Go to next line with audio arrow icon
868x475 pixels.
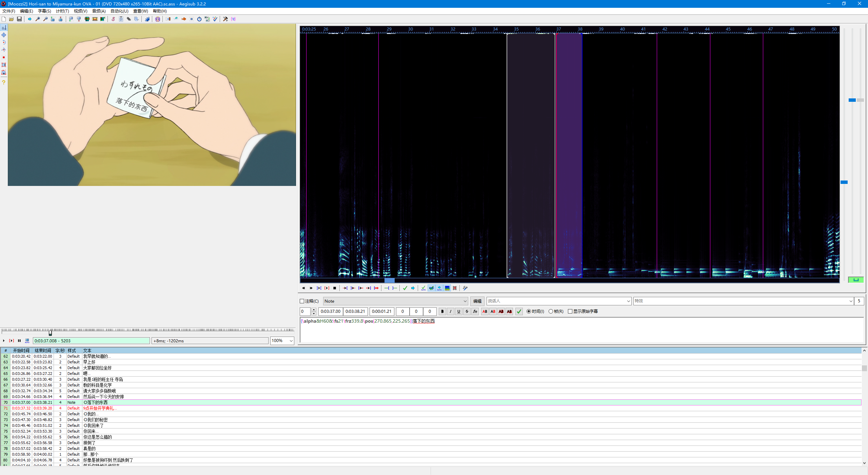point(413,288)
